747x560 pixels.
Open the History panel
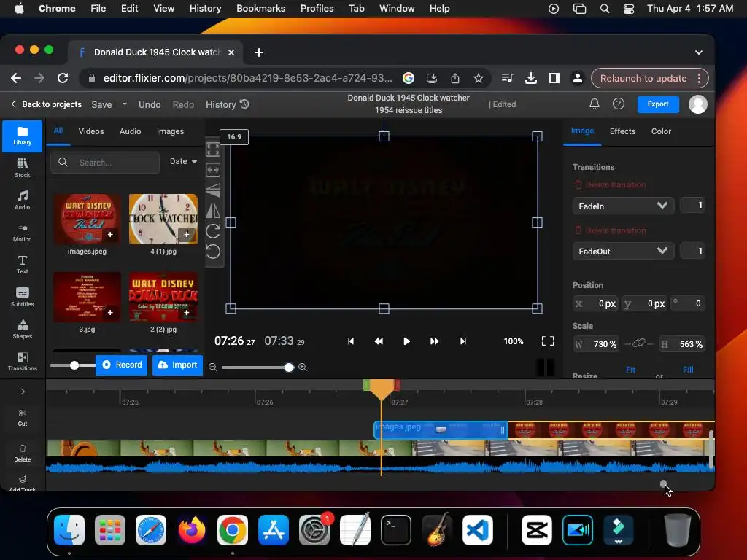click(x=228, y=104)
